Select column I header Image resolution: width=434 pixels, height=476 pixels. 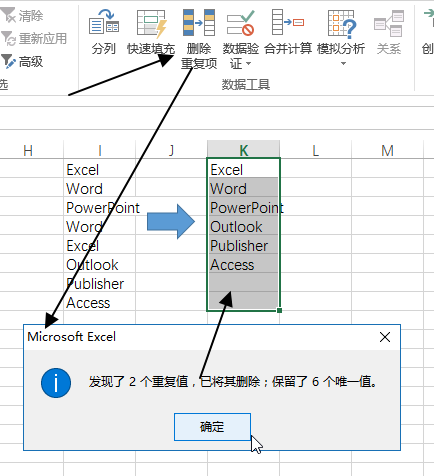99,150
